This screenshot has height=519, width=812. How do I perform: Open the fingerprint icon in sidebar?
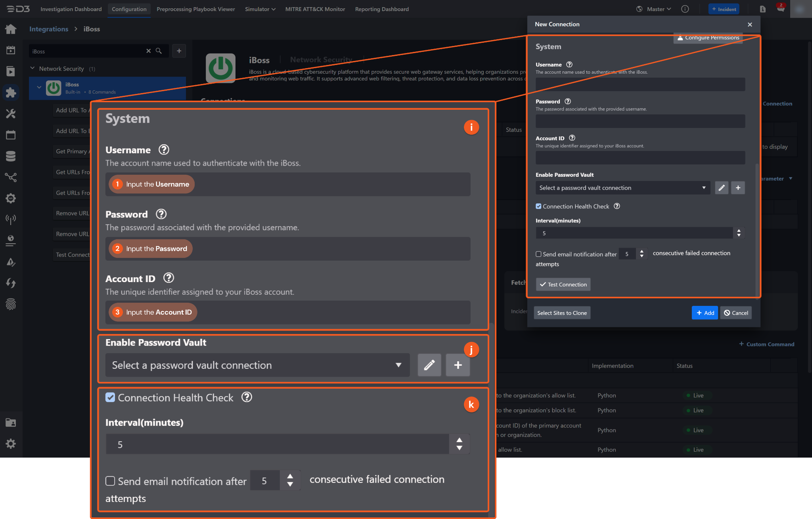(x=11, y=304)
